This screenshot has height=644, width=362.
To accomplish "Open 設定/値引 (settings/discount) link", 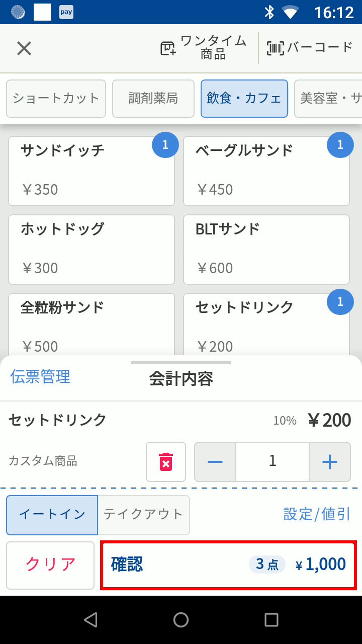I will [x=317, y=514].
